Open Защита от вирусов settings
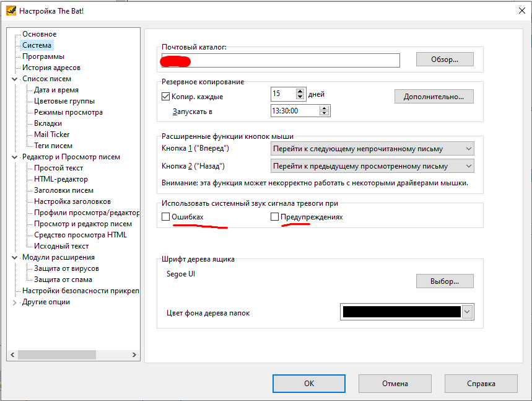Screen dimensions: 532x401 (x=66, y=268)
